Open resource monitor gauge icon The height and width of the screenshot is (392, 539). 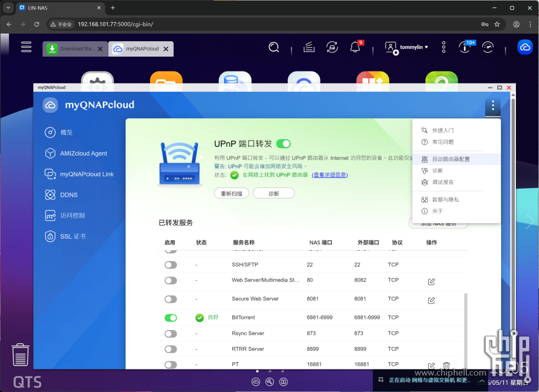click(488, 47)
